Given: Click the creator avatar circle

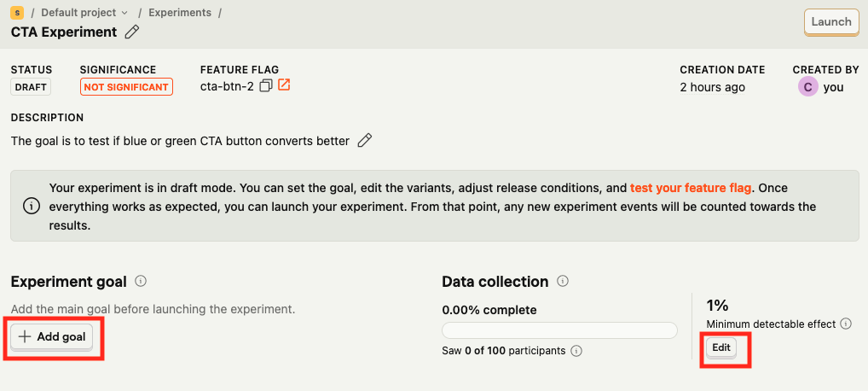Looking at the screenshot, I should (807, 86).
